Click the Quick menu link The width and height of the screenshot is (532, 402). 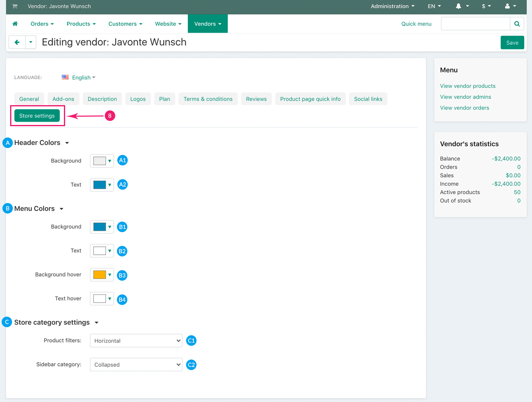(x=416, y=24)
